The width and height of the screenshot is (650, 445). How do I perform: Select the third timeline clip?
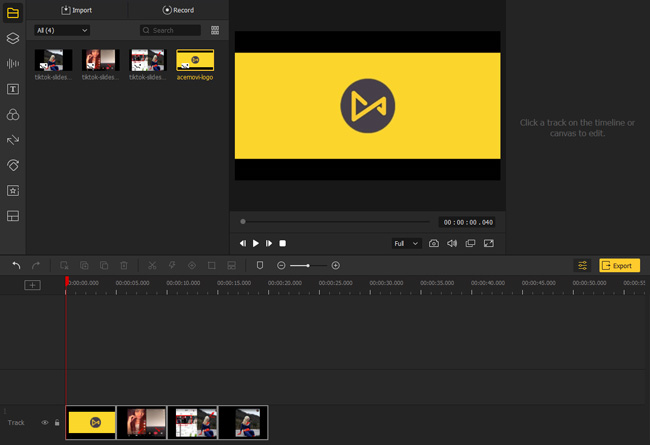point(193,422)
